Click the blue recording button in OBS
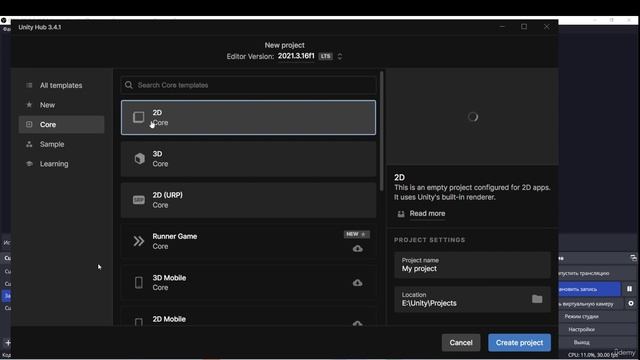Screen dimensions: 640x360 click(589, 289)
